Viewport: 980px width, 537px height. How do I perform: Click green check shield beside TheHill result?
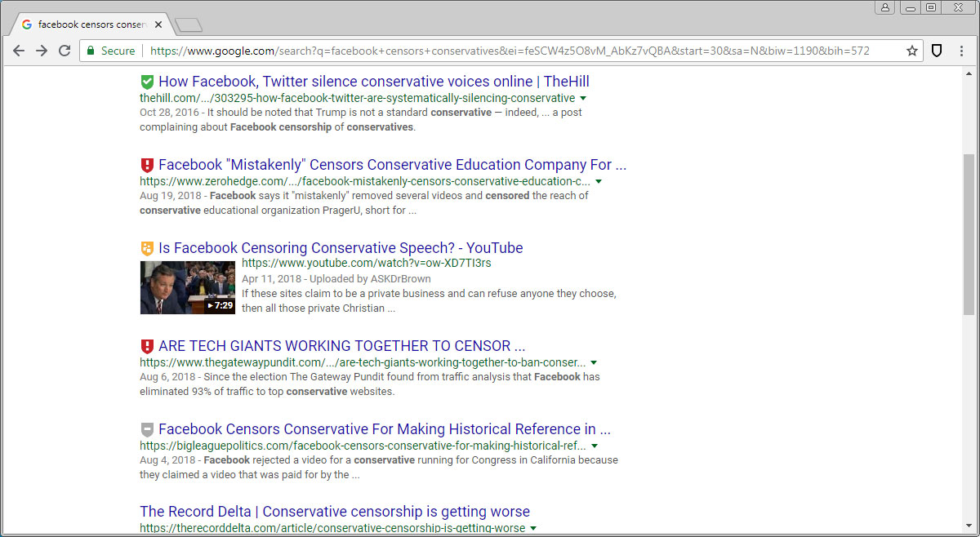point(147,82)
